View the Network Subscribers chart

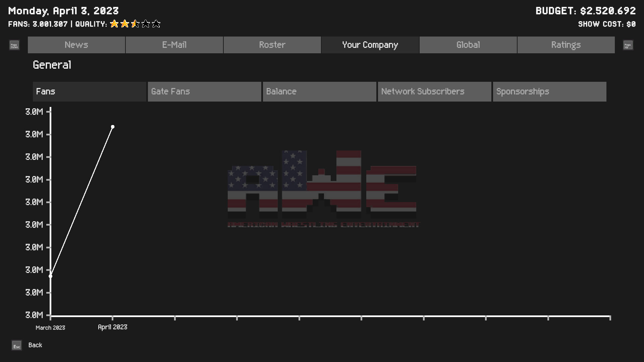pos(434,91)
